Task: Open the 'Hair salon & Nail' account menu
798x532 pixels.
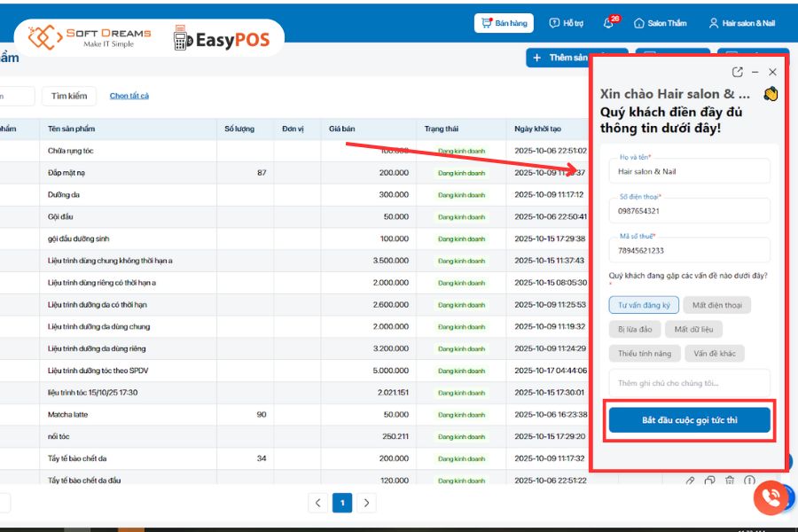Action: 741,23
